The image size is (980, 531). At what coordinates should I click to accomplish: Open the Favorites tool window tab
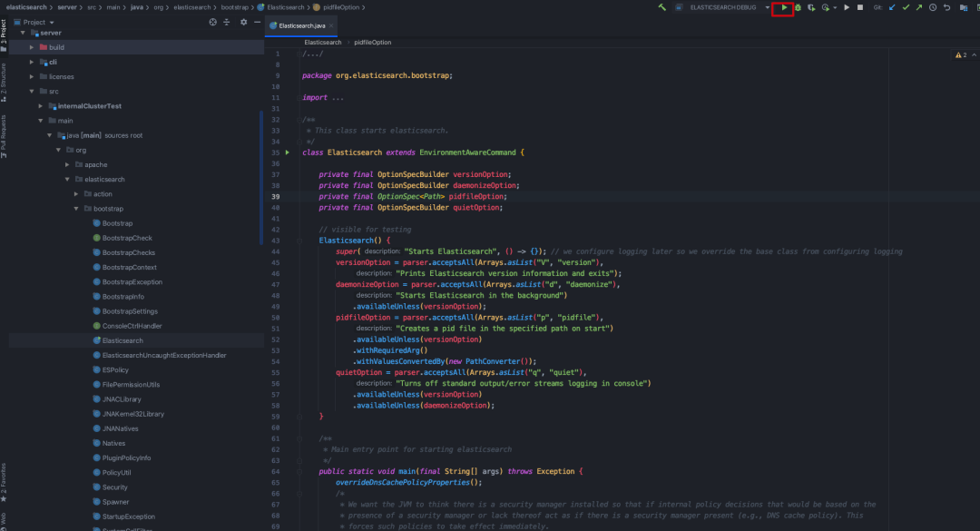pos(4,483)
